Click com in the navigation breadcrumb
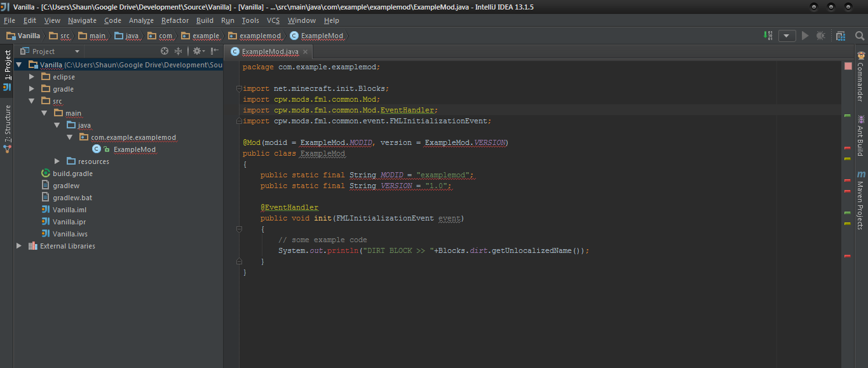Screen dimensions: 868x368 [x=159, y=36]
